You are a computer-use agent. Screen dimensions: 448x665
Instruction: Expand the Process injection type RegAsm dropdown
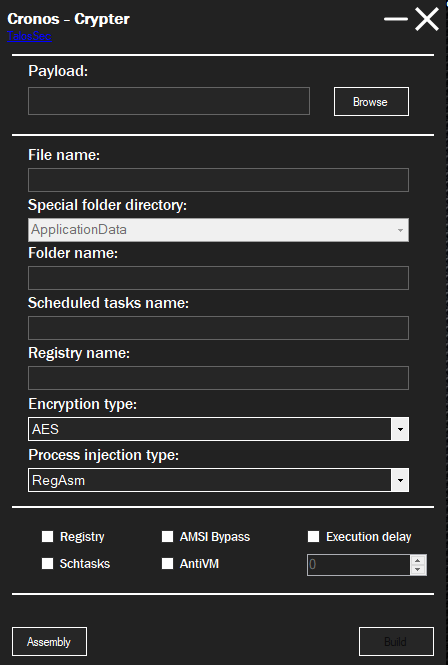(218, 480)
